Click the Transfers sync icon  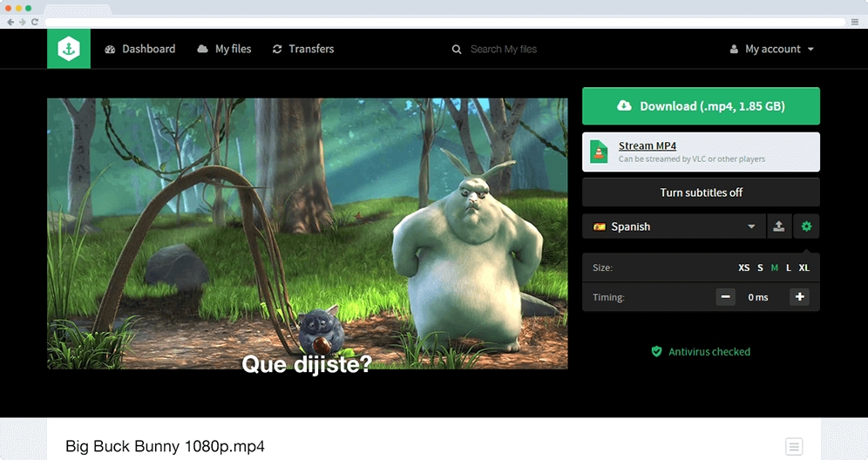tap(277, 50)
